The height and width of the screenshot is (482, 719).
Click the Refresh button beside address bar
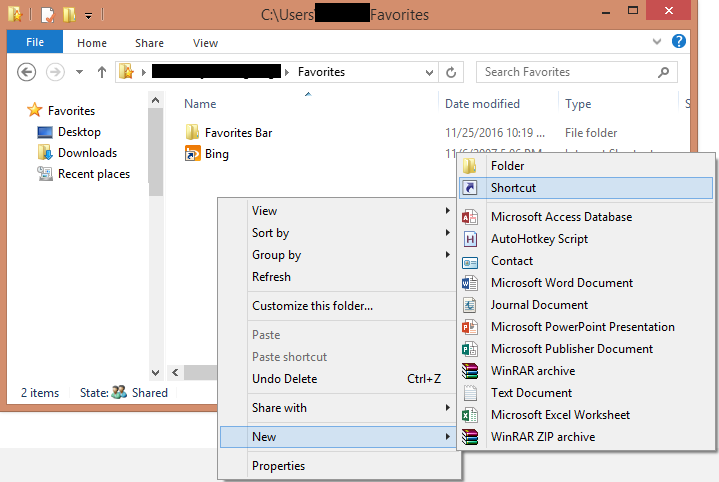point(451,72)
